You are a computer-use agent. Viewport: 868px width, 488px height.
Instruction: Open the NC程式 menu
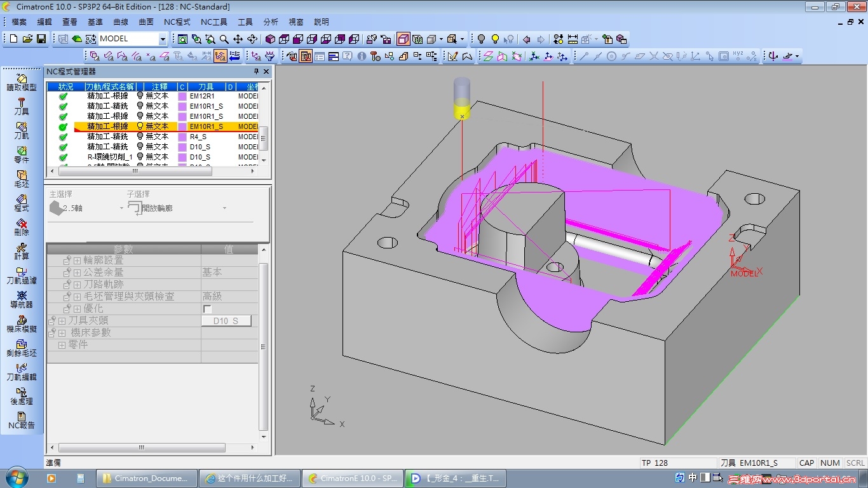click(177, 22)
